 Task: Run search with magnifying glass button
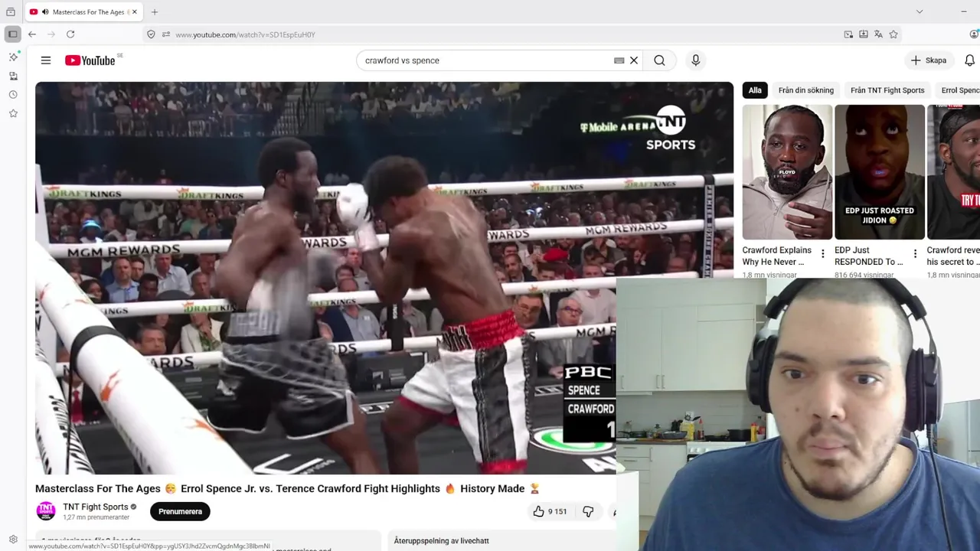[659, 60]
